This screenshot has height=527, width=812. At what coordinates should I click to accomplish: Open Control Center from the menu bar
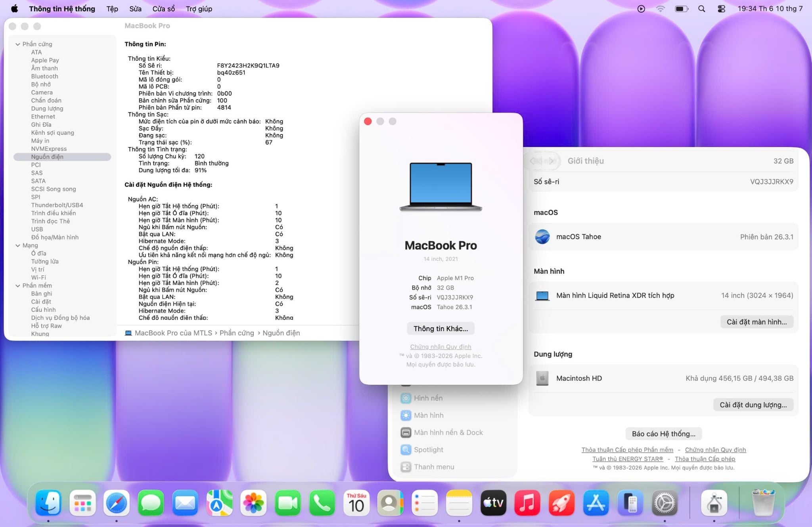722,9
